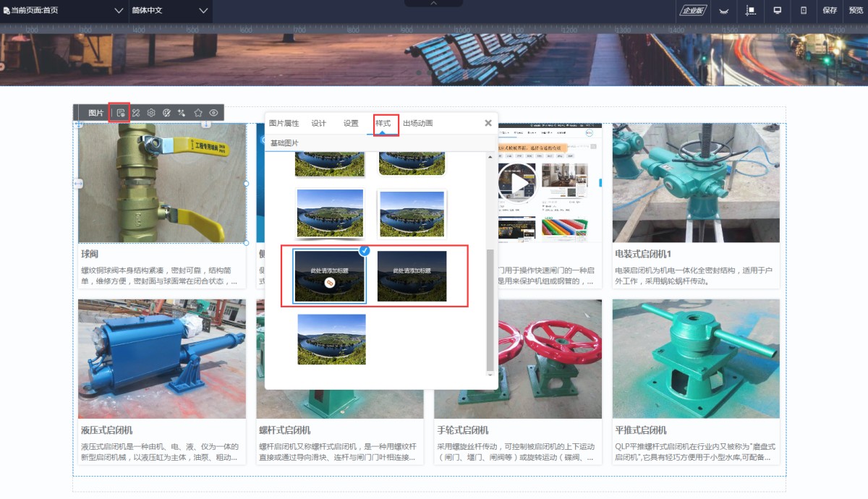868x499 pixels.
Task: Click the 球阀 product title
Action: (x=90, y=254)
